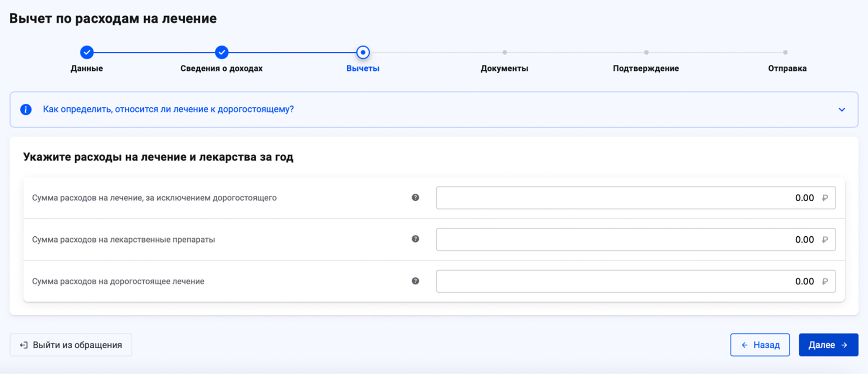Viewport: 868px width, 374px height.
Task: Select the 'Отправка' step label
Action: [787, 68]
